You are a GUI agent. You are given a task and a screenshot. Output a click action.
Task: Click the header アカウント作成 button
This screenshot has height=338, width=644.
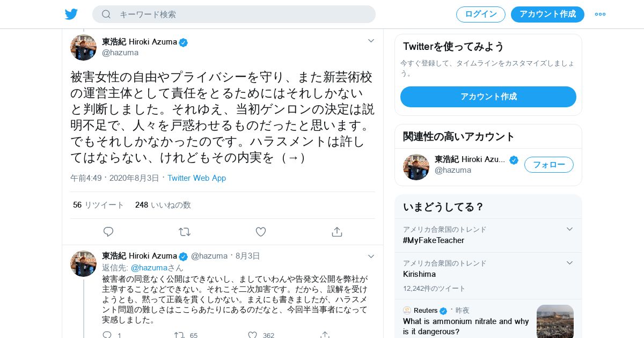pos(547,14)
